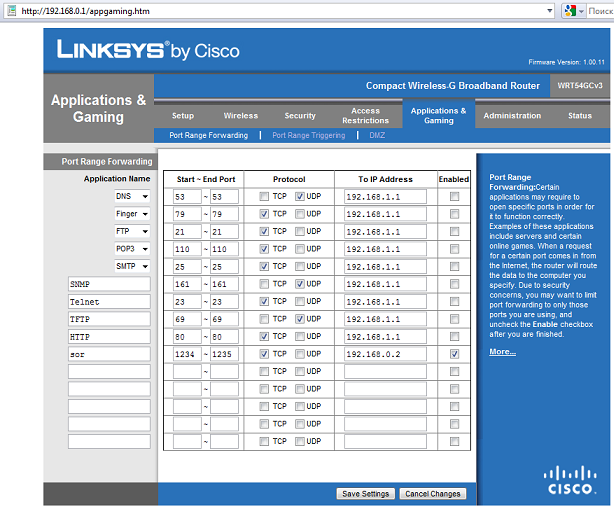Click the start port field showing 1234
Image resolution: width=615 pixels, height=514 pixels.
187,354
